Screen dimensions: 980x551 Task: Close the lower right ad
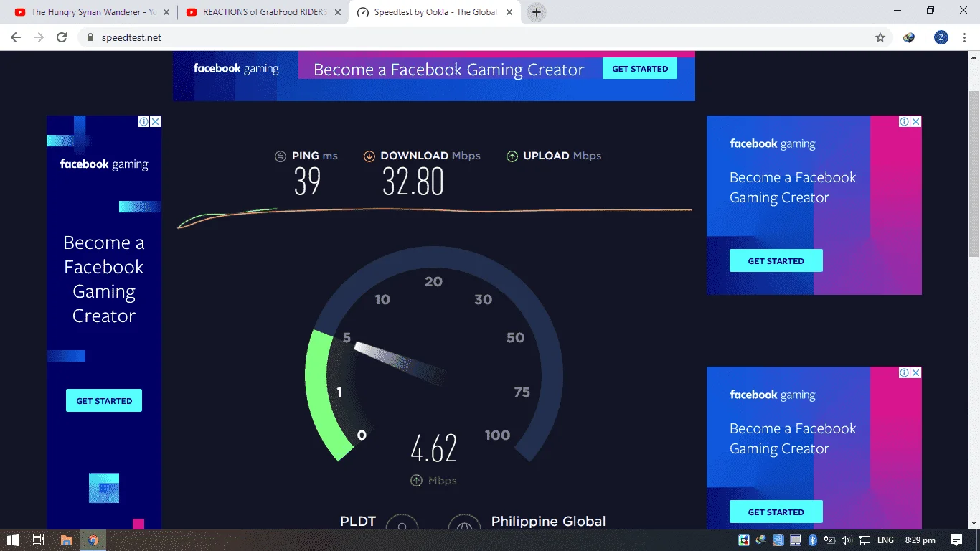point(916,373)
